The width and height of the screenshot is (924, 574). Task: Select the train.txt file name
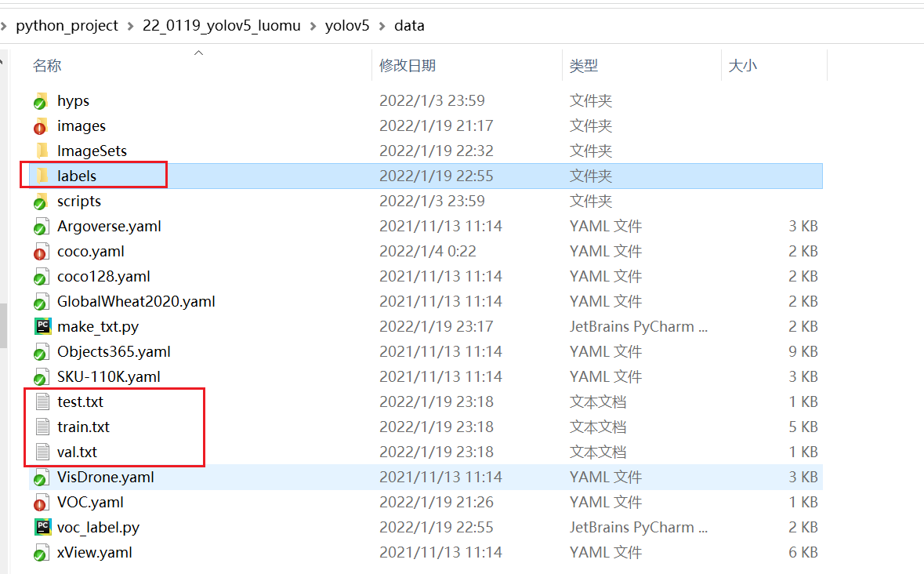coord(83,427)
